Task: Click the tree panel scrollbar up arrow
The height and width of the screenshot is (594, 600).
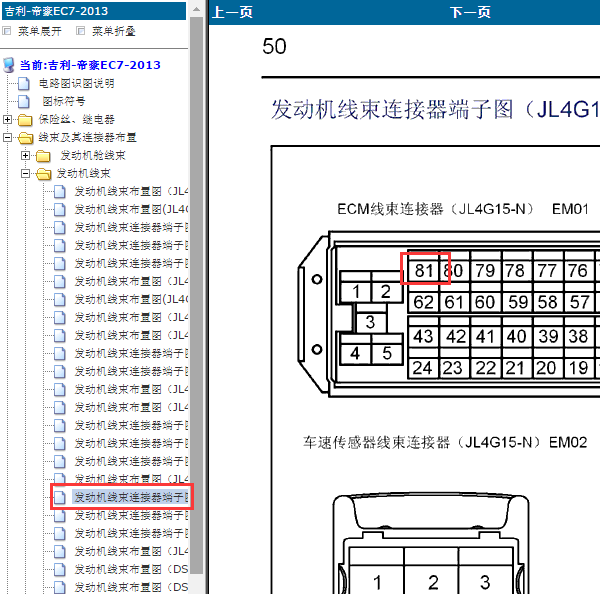Action: click(196, 9)
